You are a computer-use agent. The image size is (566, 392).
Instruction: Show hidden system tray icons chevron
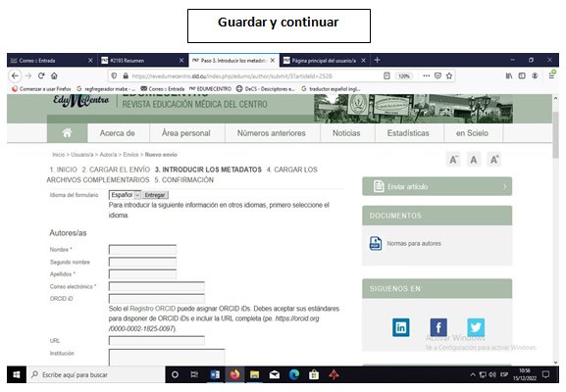pyautogui.click(x=473, y=374)
